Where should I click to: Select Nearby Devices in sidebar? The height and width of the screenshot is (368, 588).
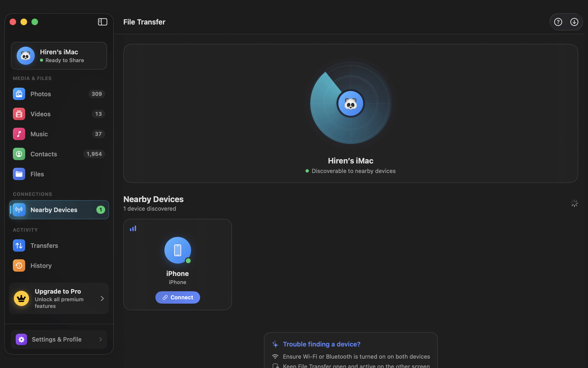pyautogui.click(x=59, y=210)
